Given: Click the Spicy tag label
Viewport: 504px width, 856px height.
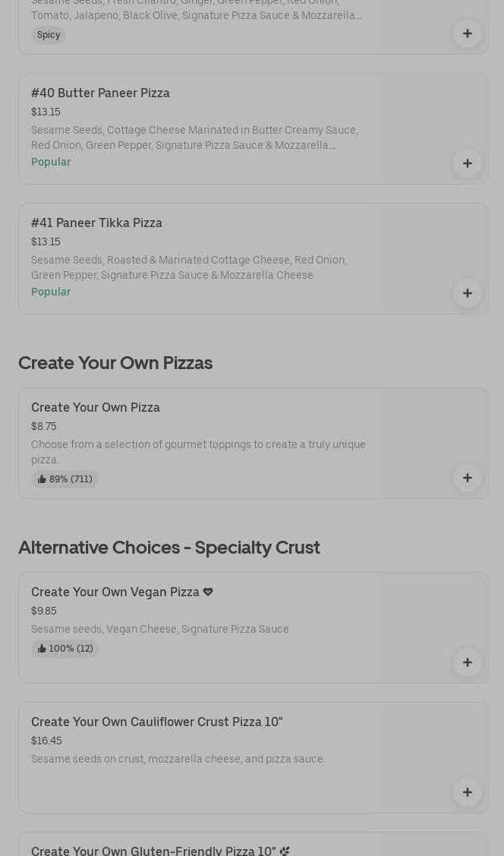Looking at the screenshot, I should tap(49, 35).
